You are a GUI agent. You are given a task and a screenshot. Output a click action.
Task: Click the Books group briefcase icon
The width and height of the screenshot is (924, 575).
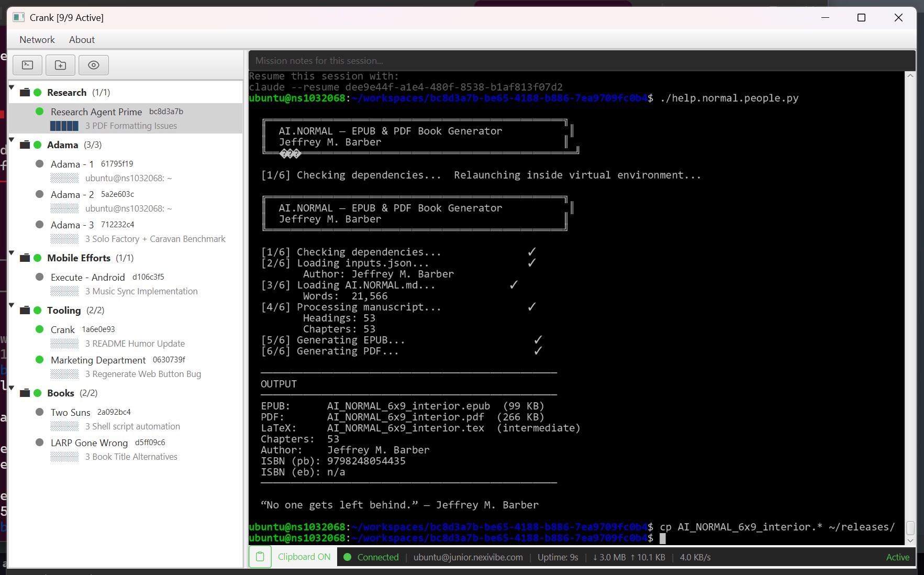click(x=24, y=393)
